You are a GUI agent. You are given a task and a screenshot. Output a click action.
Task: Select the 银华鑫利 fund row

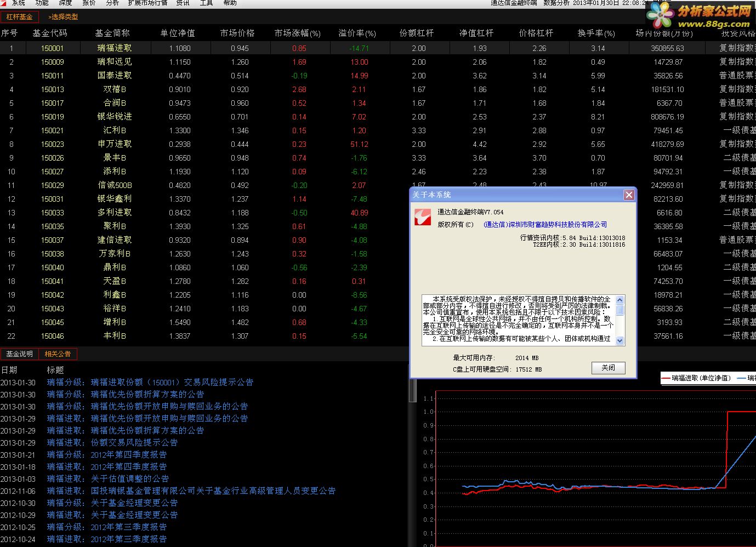click(115, 199)
